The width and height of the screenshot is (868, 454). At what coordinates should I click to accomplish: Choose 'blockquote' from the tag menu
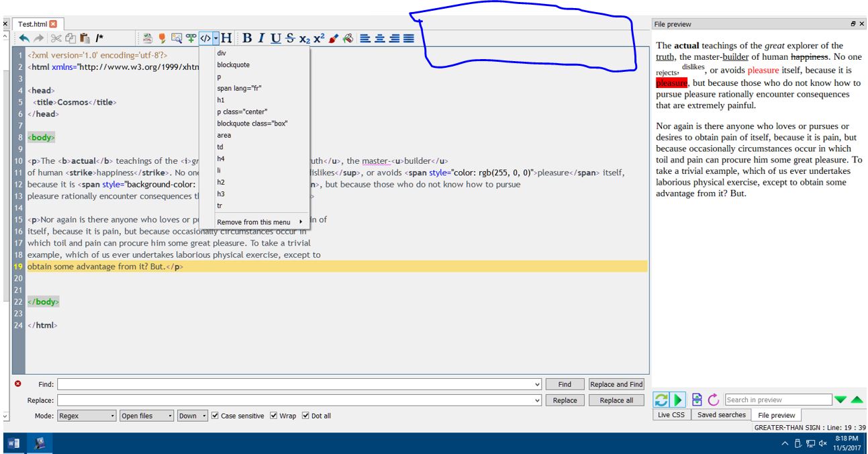[232, 64]
